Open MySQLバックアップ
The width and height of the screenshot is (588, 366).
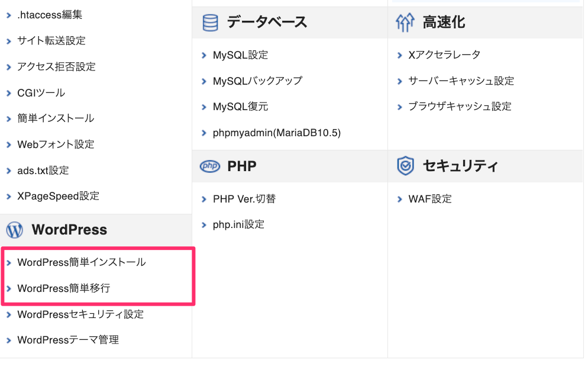(257, 81)
